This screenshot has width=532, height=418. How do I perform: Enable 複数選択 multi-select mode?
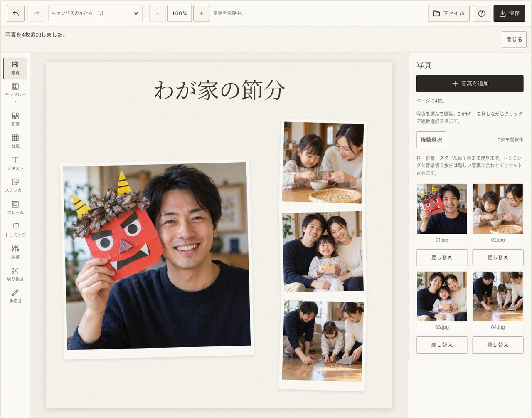[x=431, y=140]
